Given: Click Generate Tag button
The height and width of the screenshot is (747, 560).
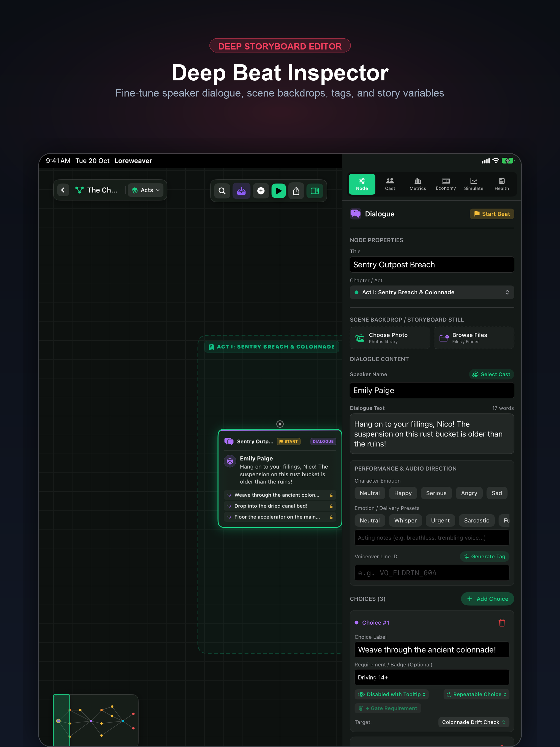Looking at the screenshot, I should tap(484, 556).
